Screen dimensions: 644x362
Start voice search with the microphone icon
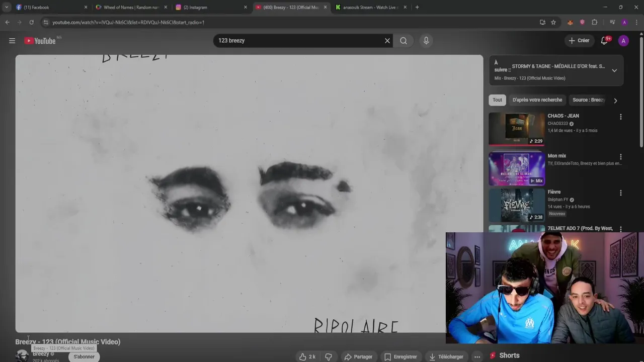pyautogui.click(x=426, y=41)
